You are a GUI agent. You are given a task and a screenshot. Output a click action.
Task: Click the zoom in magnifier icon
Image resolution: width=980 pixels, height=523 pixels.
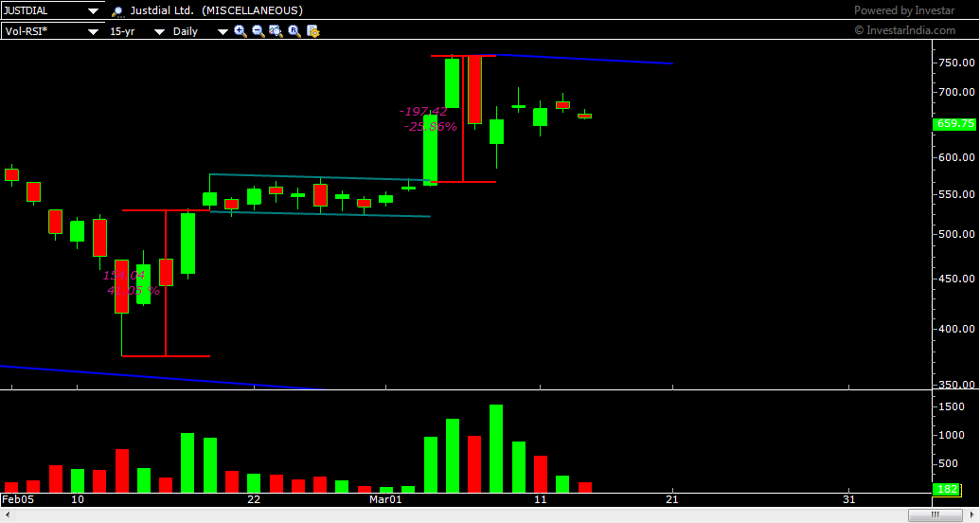pyautogui.click(x=240, y=30)
